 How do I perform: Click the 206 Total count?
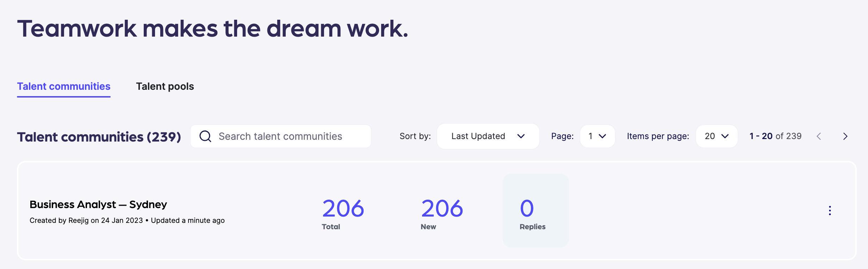tap(343, 208)
